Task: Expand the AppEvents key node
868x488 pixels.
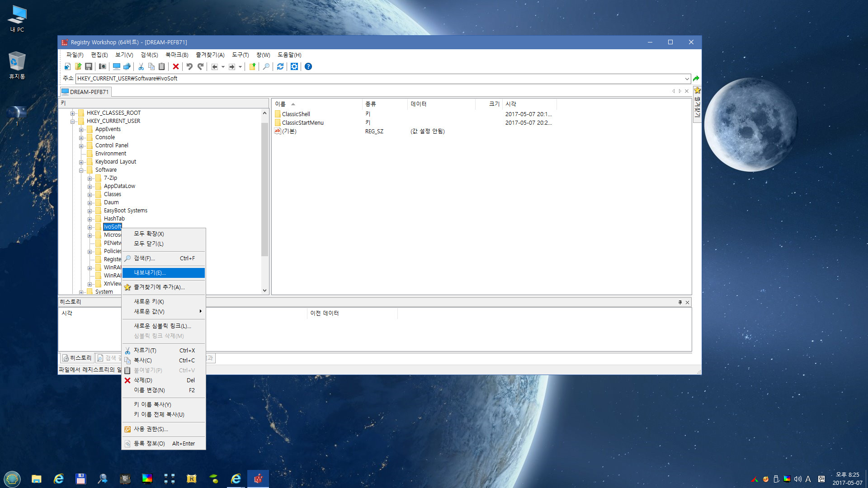Action: point(81,130)
